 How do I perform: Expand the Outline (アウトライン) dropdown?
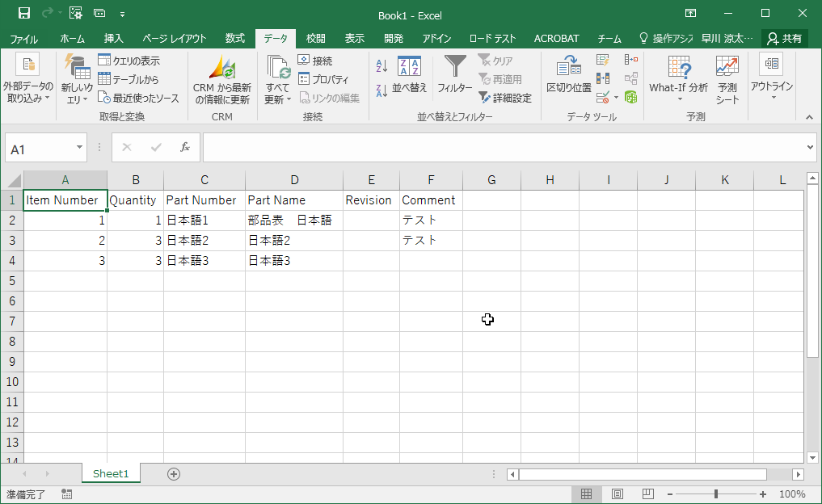[x=771, y=78]
